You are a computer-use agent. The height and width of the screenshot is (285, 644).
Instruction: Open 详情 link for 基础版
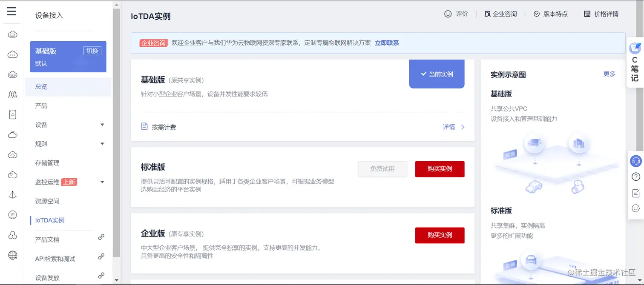tap(449, 127)
